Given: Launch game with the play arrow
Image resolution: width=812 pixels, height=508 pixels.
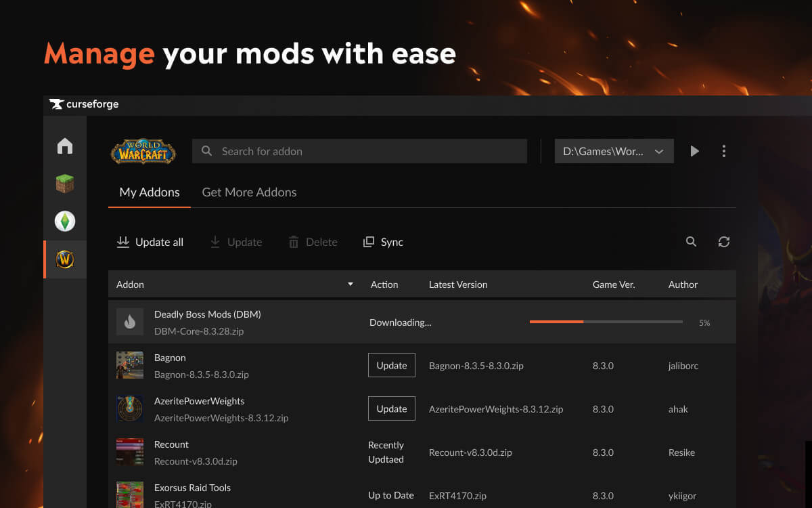Looking at the screenshot, I should click(x=694, y=151).
